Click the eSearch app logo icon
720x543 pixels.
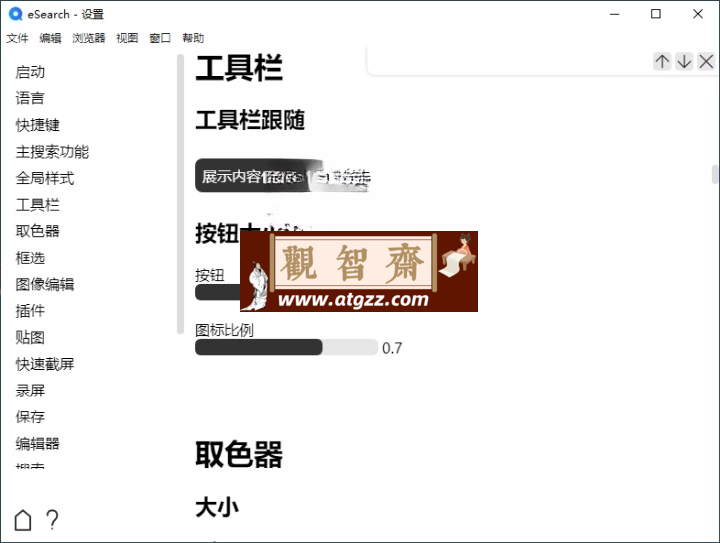click(x=16, y=14)
